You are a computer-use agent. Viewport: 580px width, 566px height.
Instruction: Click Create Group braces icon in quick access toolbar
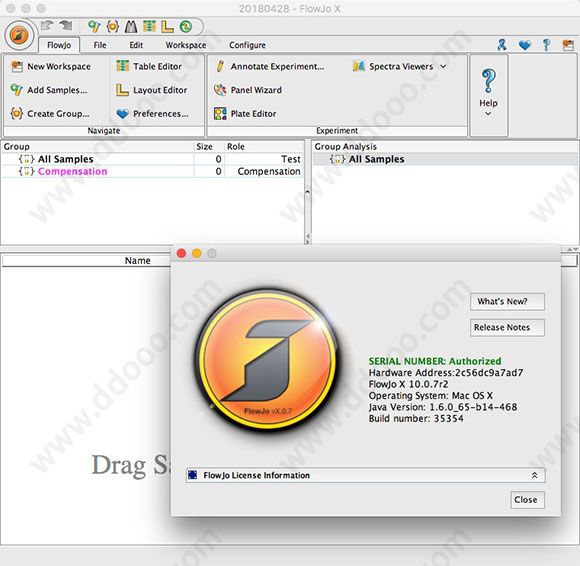pyautogui.click(x=112, y=26)
